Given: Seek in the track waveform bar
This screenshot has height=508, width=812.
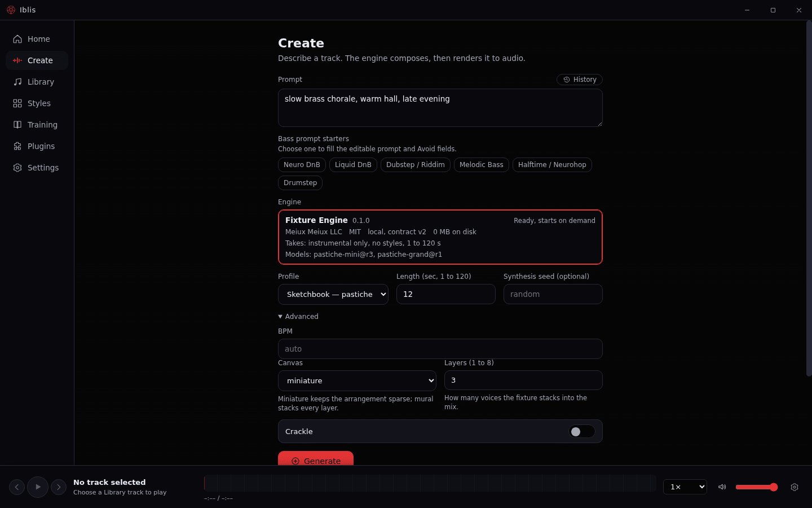Looking at the screenshot, I should coord(430,483).
